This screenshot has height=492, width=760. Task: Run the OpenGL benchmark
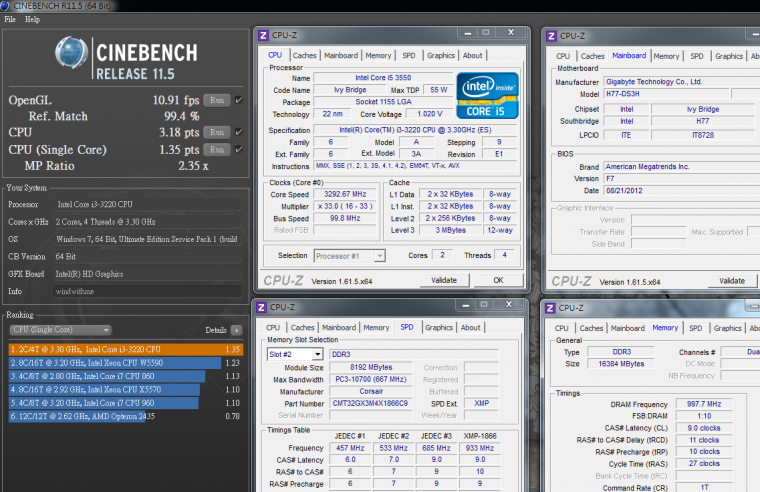pos(217,100)
